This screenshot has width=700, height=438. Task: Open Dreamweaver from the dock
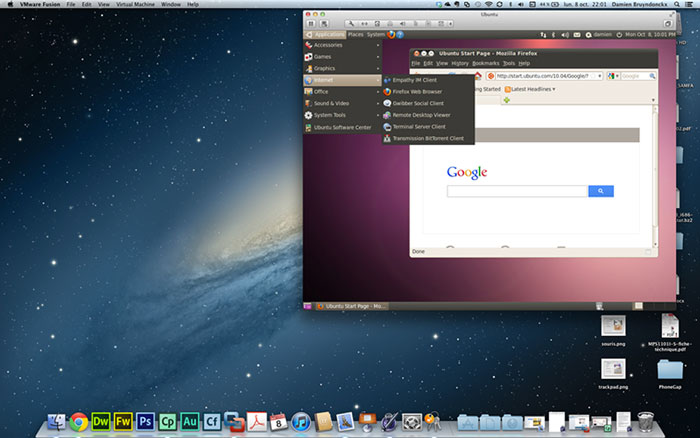(x=100, y=421)
